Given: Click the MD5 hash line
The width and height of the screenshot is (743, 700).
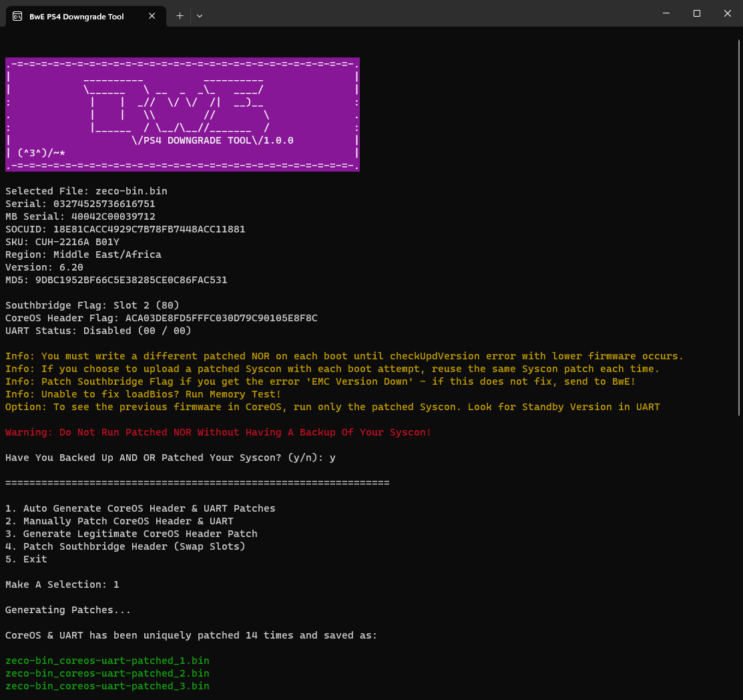Looking at the screenshot, I should point(116,281).
